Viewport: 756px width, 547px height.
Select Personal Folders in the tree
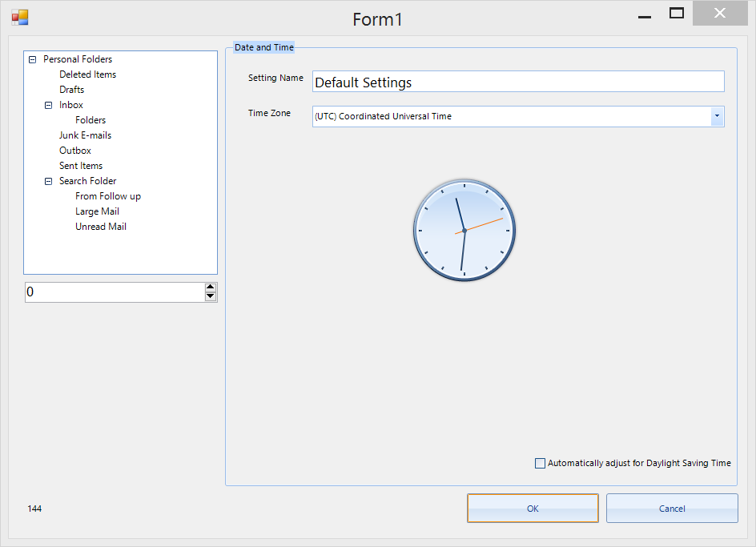(78, 59)
